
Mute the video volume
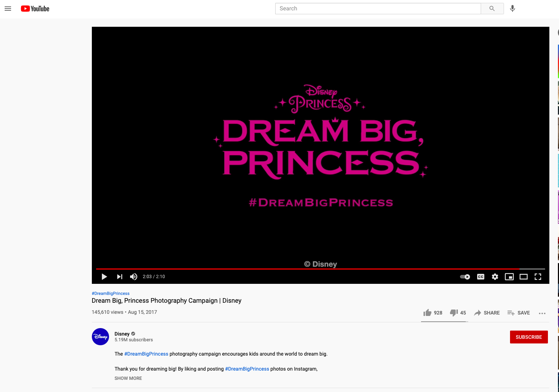pos(134,277)
